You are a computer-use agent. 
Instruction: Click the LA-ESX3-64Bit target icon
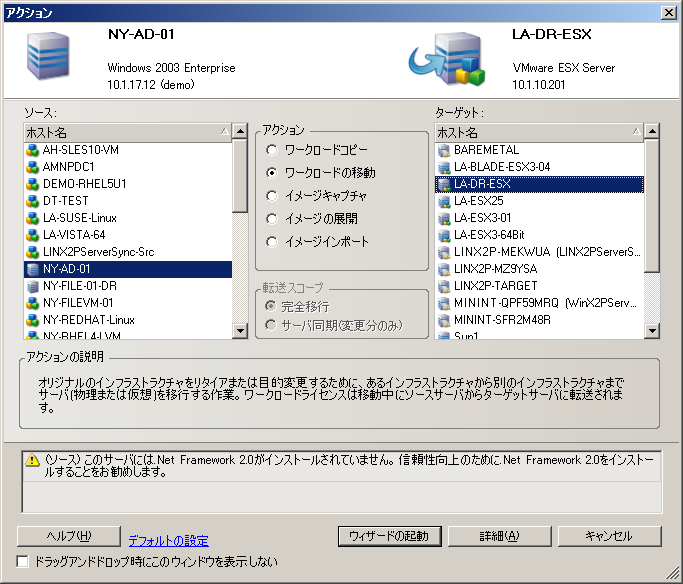tap(443, 235)
